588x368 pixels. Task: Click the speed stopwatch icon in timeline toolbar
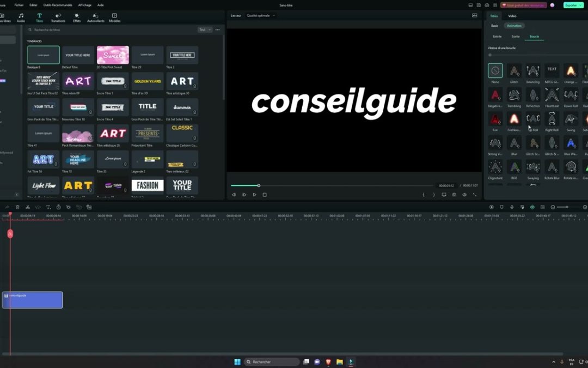(58, 207)
